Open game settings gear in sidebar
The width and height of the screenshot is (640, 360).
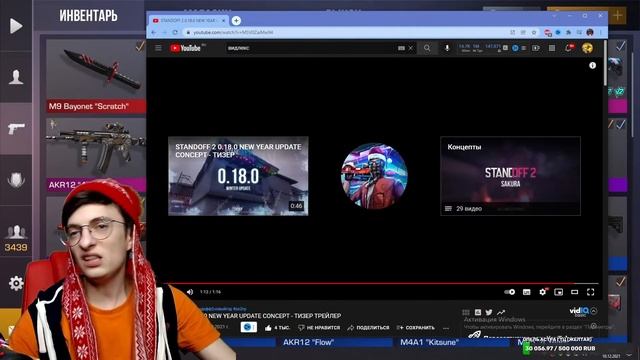click(16, 283)
